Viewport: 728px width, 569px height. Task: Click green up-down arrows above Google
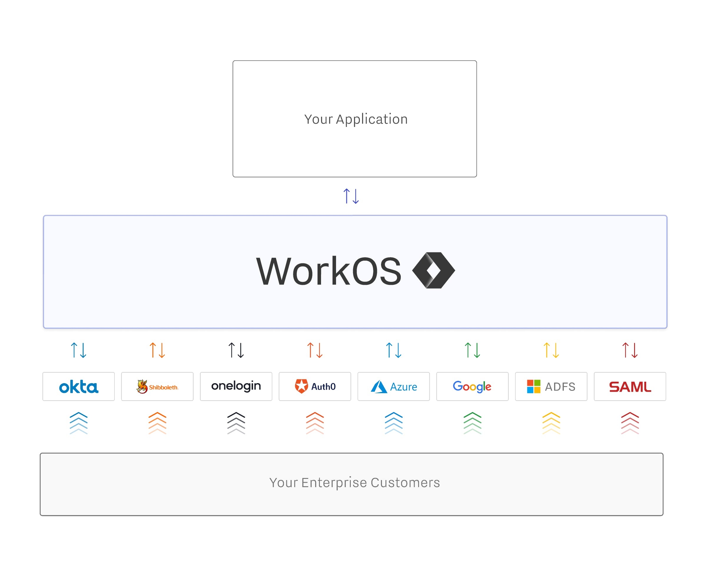click(x=472, y=350)
